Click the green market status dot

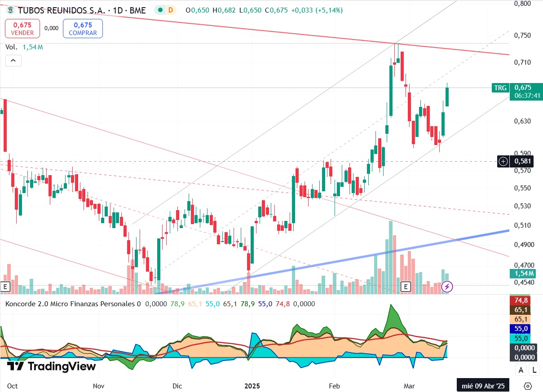(x=161, y=10)
